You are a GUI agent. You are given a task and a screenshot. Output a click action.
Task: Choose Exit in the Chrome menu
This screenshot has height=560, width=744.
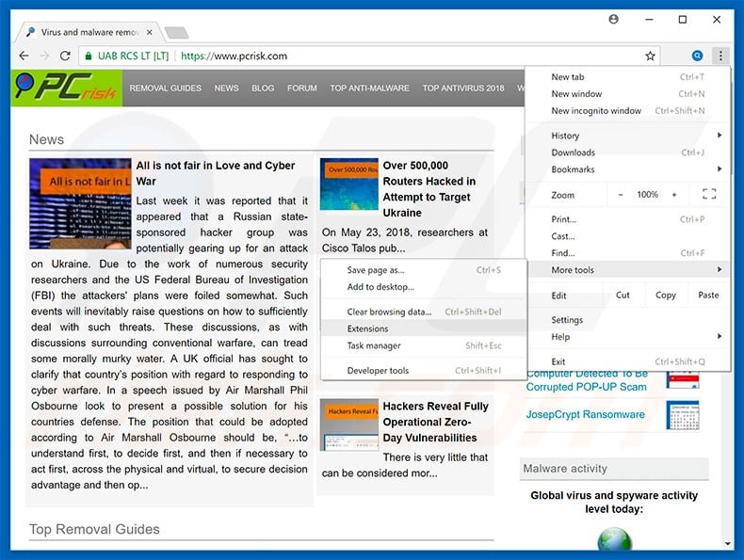coord(628,361)
